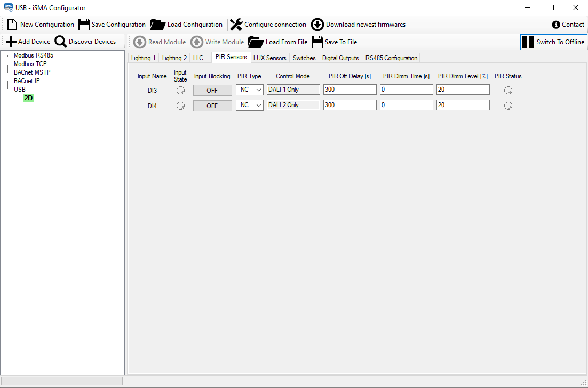Screen dimensions: 588x388
Task: Switch To Offline mode
Action: tap(553, 42)
